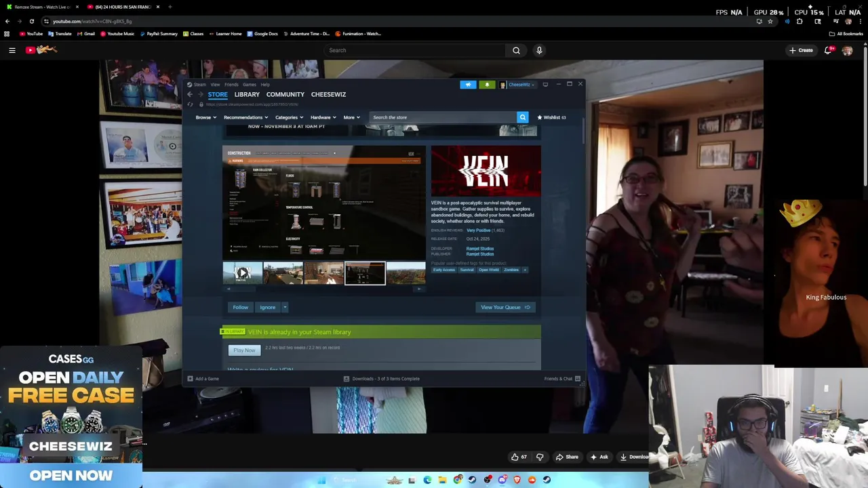The width and height of the screenshot is (868, 488).
Task: Click the Very Positive reviews link
Action: coord(478,230)
